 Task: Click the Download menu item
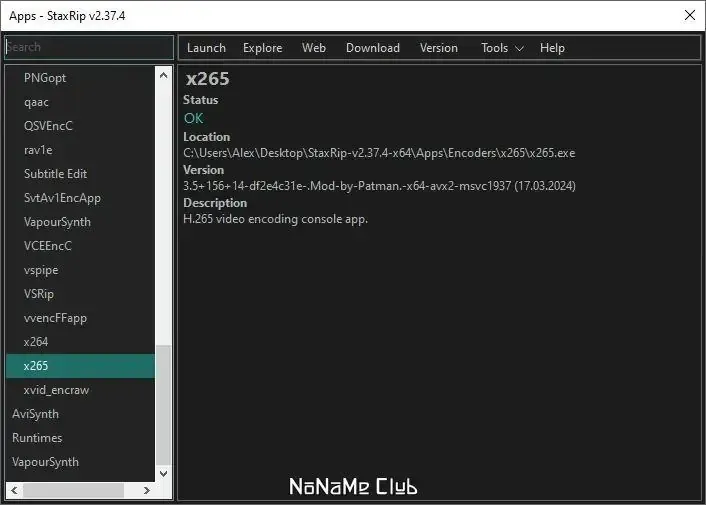pyautogui.click(x=373, y=48)
